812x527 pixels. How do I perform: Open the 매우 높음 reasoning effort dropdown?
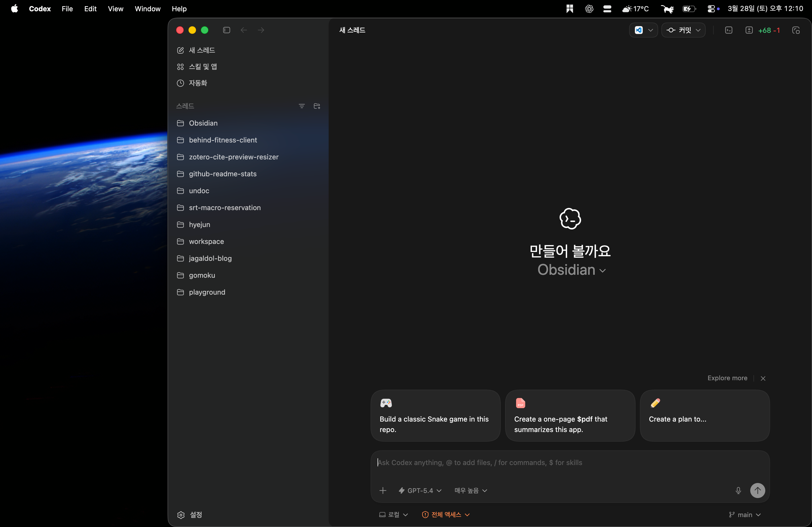[x=470, y=491]
